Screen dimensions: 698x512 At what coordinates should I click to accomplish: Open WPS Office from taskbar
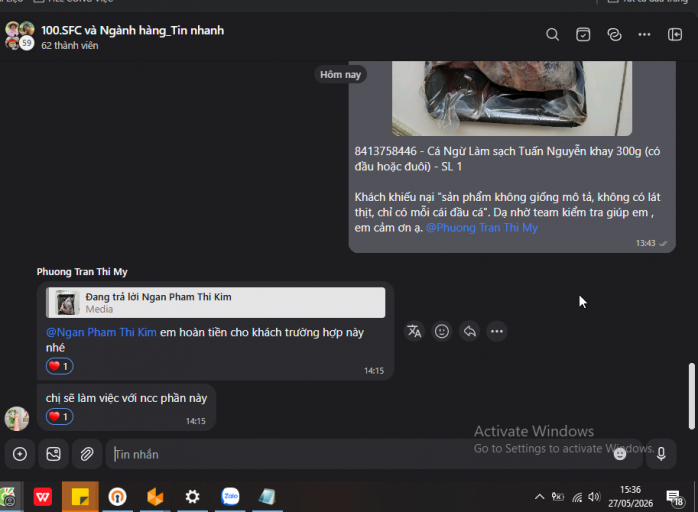(x=43, y=496)
